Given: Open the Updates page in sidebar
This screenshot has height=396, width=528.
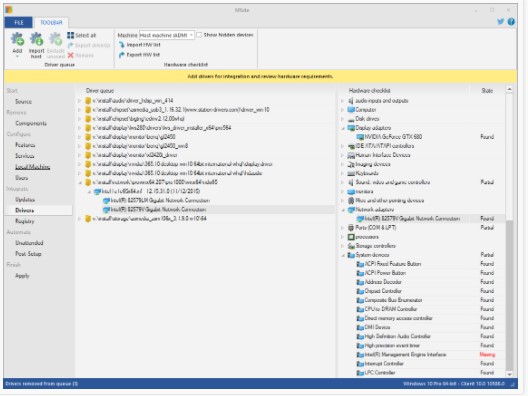Looking at the screenshot, I should (25, 200).
